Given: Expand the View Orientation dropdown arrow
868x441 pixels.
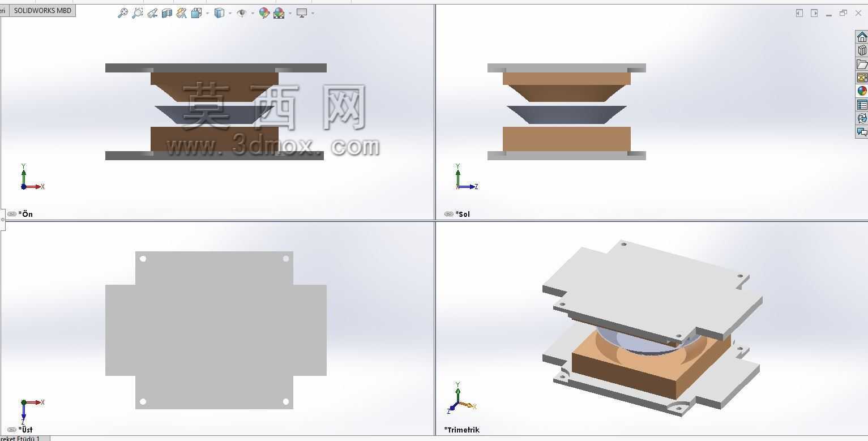Looking at the screenshot, I should (207, 13).
